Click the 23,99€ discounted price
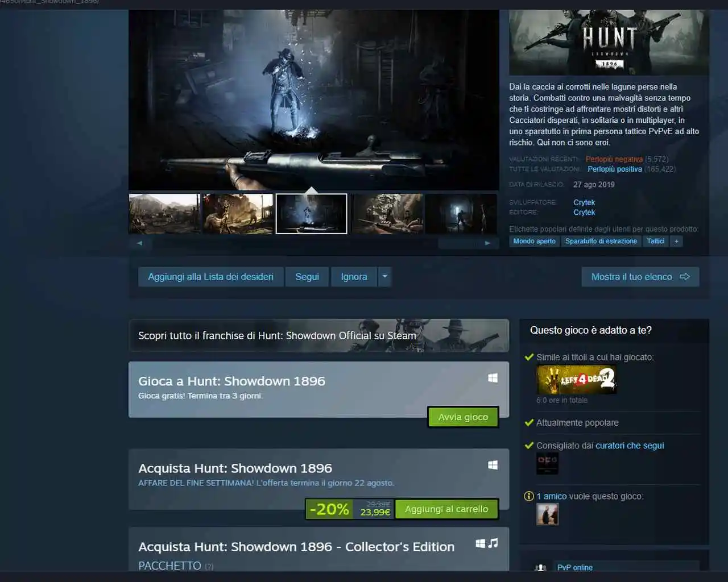 (375, 513)
